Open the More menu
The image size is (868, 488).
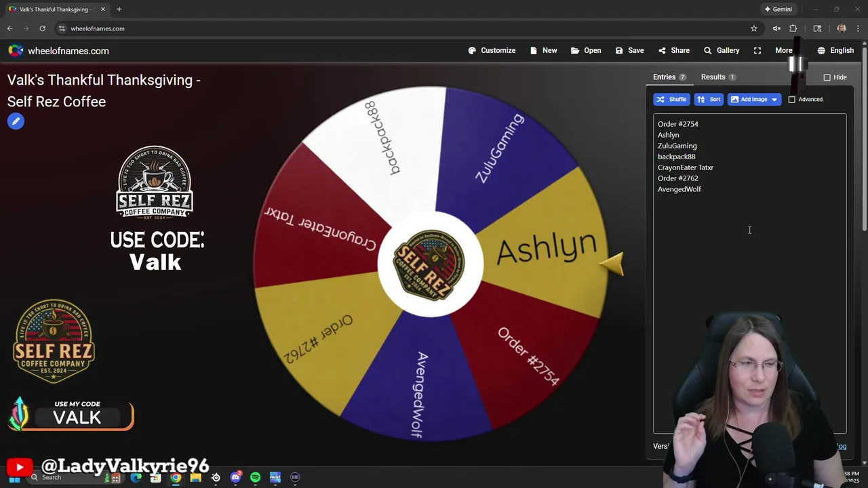click(784, 50)
